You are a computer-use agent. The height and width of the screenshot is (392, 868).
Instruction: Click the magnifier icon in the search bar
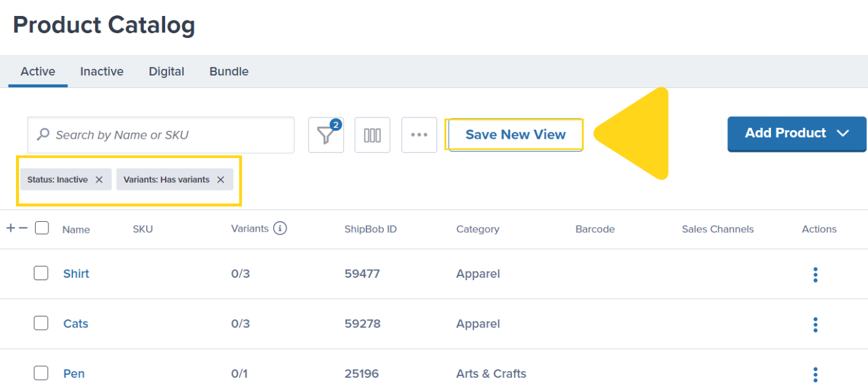[x=42, y=135]
